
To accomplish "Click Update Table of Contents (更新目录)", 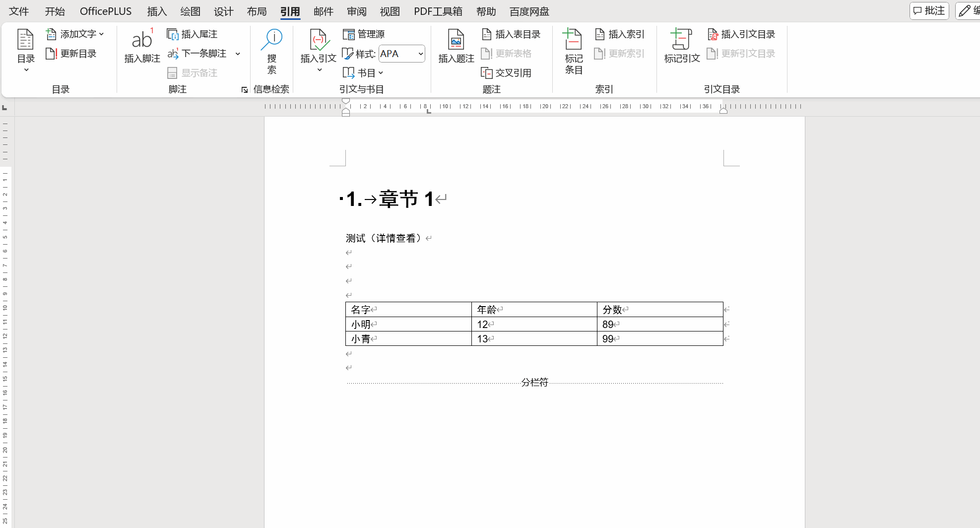I will point(71,54).
